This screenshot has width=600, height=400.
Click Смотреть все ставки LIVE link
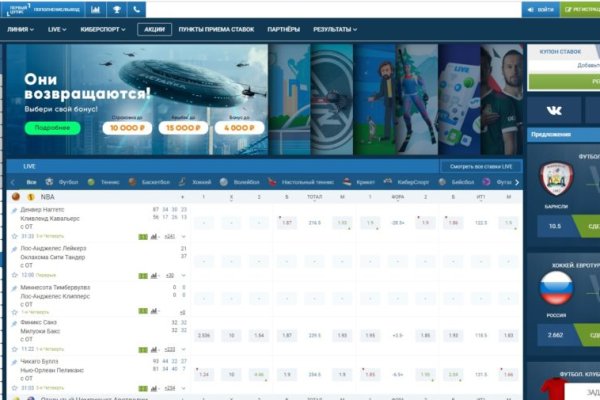[x=481, y=166]
